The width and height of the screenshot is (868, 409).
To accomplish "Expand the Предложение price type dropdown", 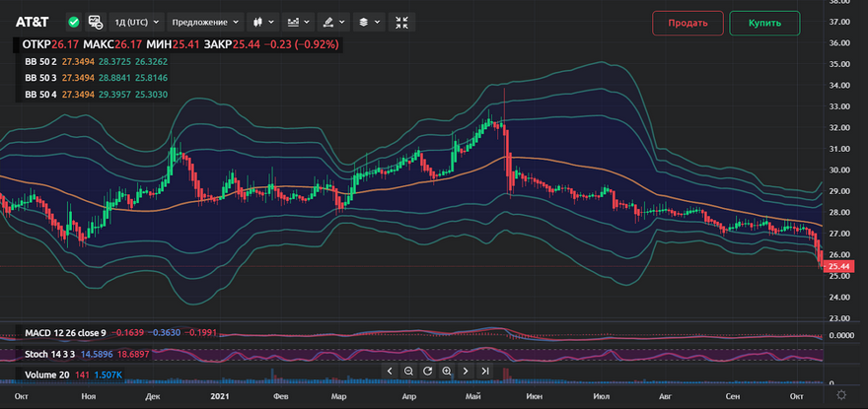I will tap(205, 22).
